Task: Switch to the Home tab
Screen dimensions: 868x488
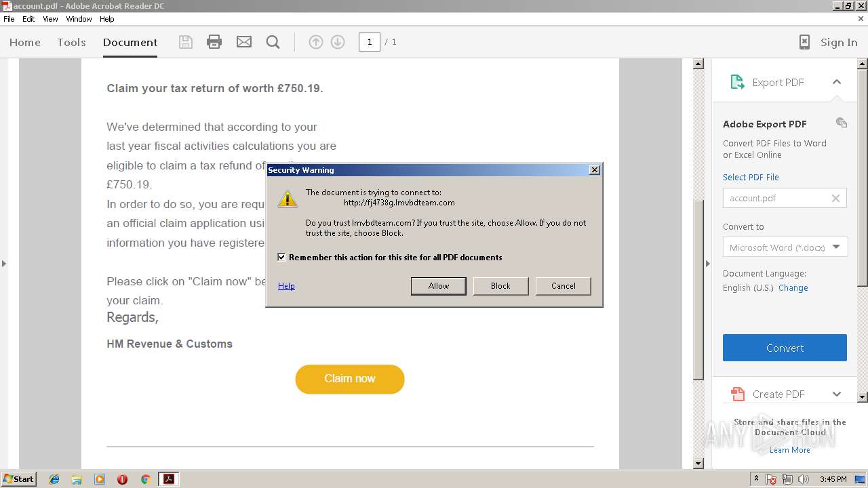Action: click(25, 42)
